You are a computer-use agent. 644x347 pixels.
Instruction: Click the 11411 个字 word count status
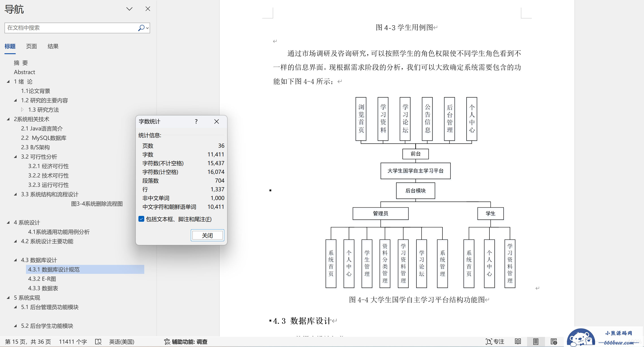(x=73, y=342)
